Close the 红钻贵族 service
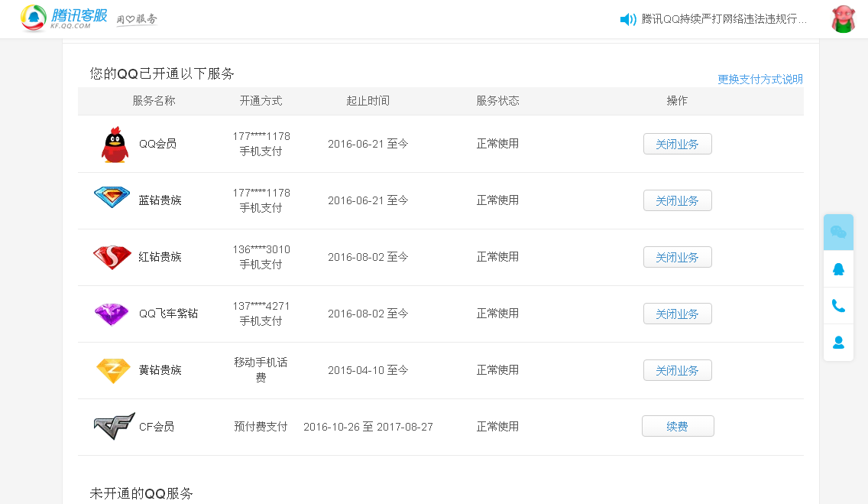Image resolution: width=868 pixels, height=504 pixels. [x=678, y=257]
